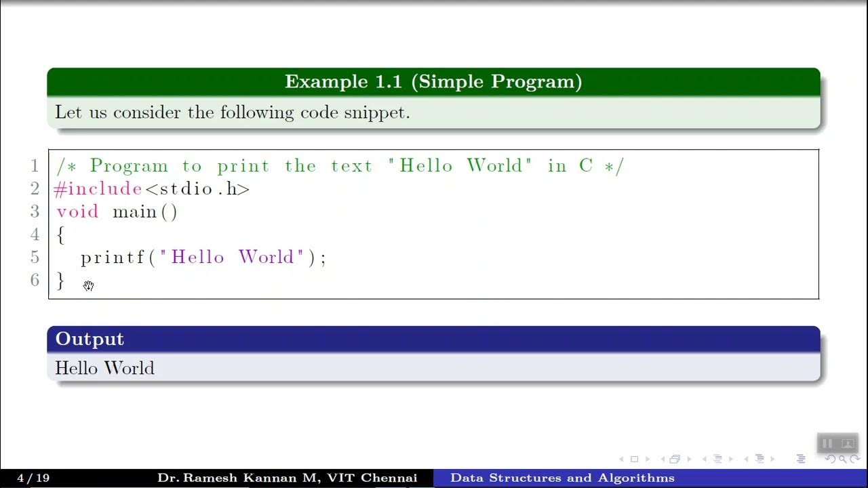
Task: Click the opening brace on line 4
Action: click(60, 235)
